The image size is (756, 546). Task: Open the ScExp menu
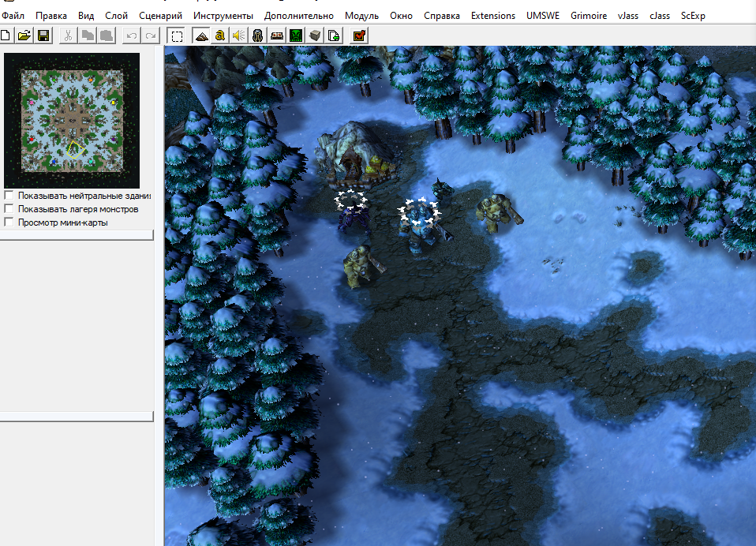tap(693, 16)
